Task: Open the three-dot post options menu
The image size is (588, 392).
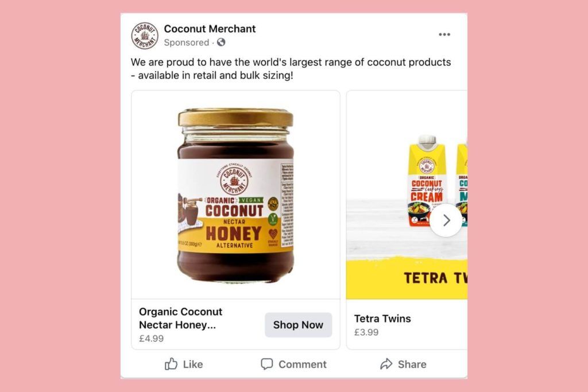Action: coord(444,34)
